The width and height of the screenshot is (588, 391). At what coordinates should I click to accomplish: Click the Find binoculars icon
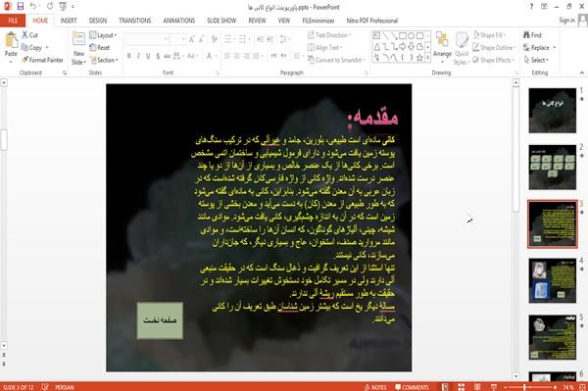tap(527, 35)
